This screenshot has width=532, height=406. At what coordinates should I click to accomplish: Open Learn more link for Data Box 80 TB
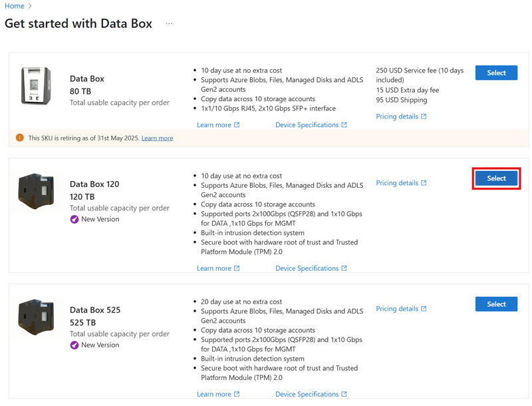[214, 125]
